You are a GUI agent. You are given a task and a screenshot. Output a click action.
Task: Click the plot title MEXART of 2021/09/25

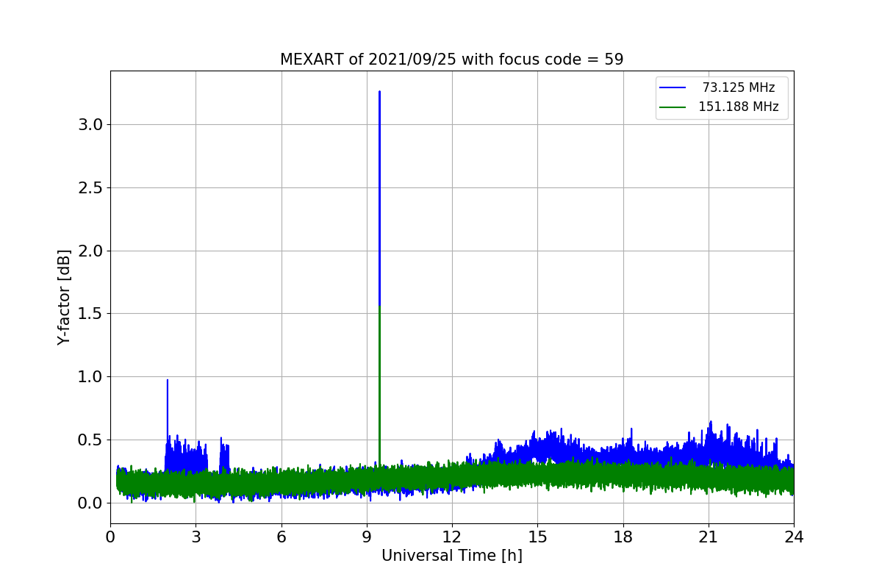(451, 60)
